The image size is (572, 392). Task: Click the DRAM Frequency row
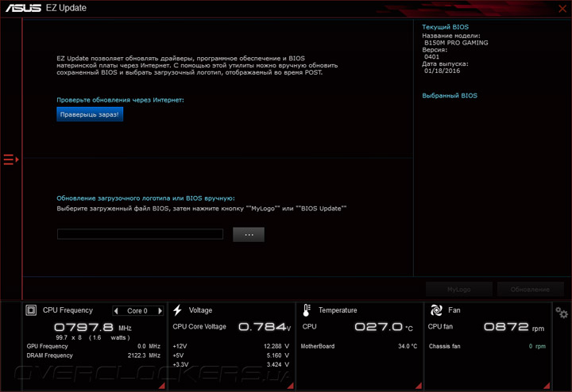click(94, 355)
